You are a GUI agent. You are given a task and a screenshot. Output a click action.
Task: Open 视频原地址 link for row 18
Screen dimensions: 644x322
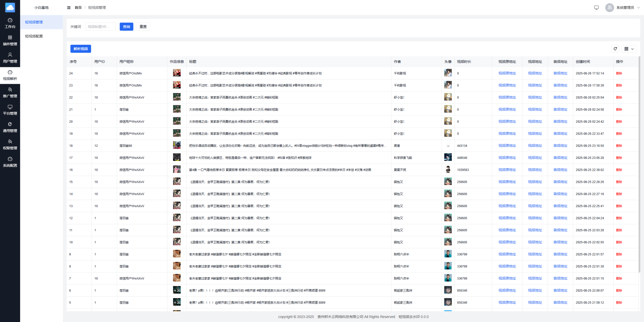tap(507, 146)
